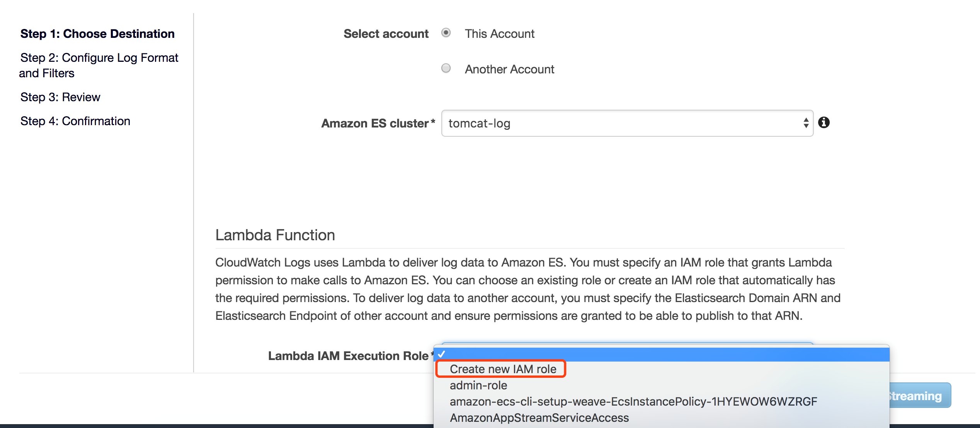Pick admin-role from the role list

[x=478, y=385]
